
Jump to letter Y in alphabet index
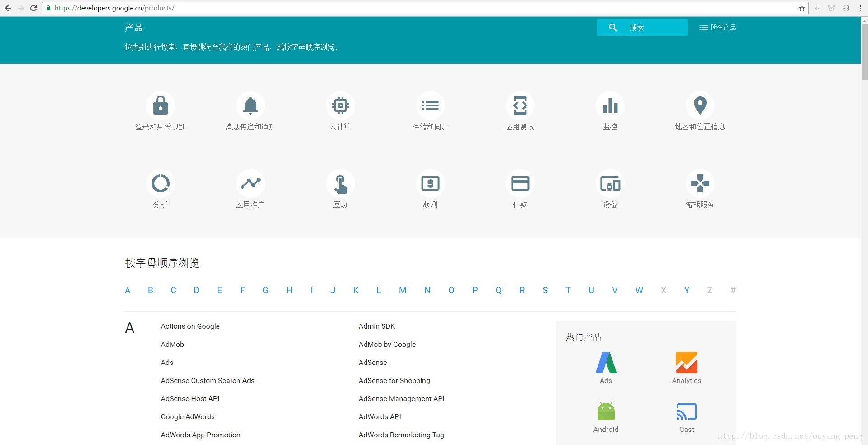(687, 291)
